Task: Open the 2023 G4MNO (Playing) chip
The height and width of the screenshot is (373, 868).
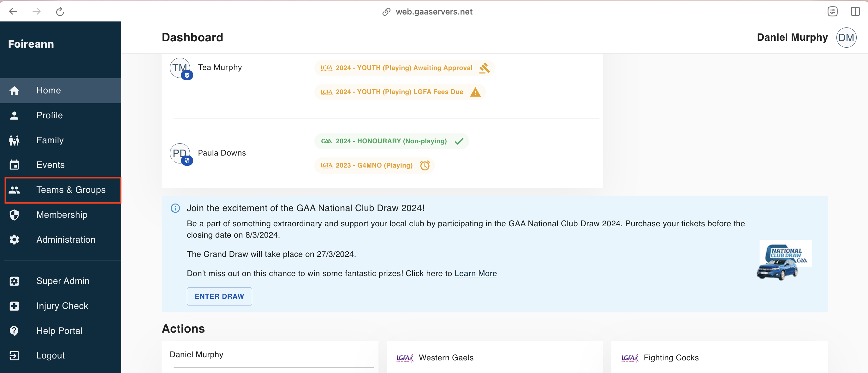Action: coord(374,165)
